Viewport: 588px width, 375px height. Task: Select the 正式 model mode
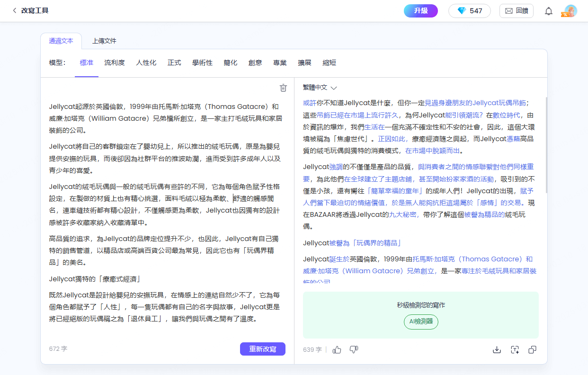(174, 62)
